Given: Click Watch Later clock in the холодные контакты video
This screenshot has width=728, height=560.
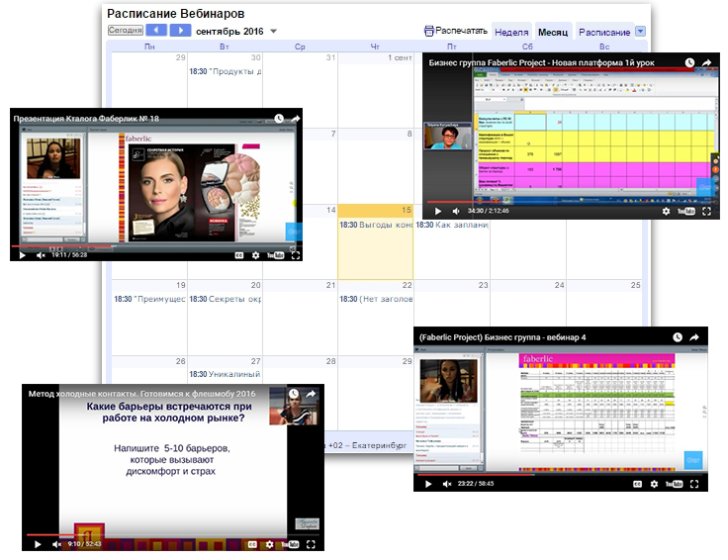Looking at the screenshot, I should [x=294, y=394].
